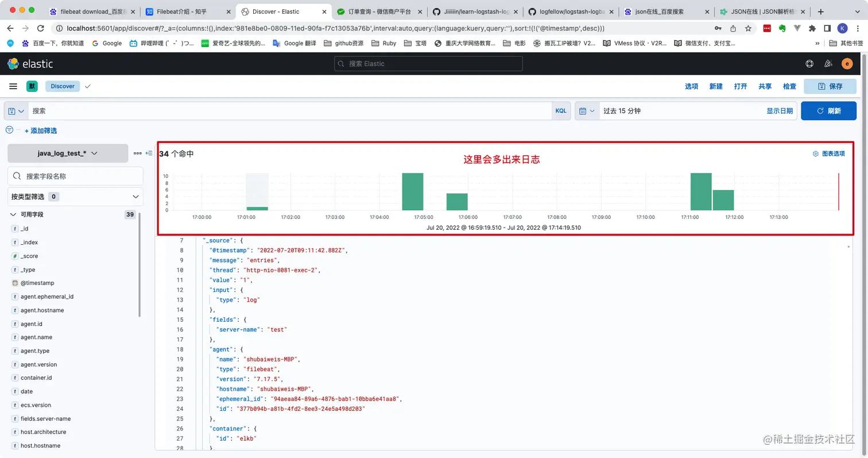
Task: Open index pattern options three-dot icon
Action: coord(137,153)
